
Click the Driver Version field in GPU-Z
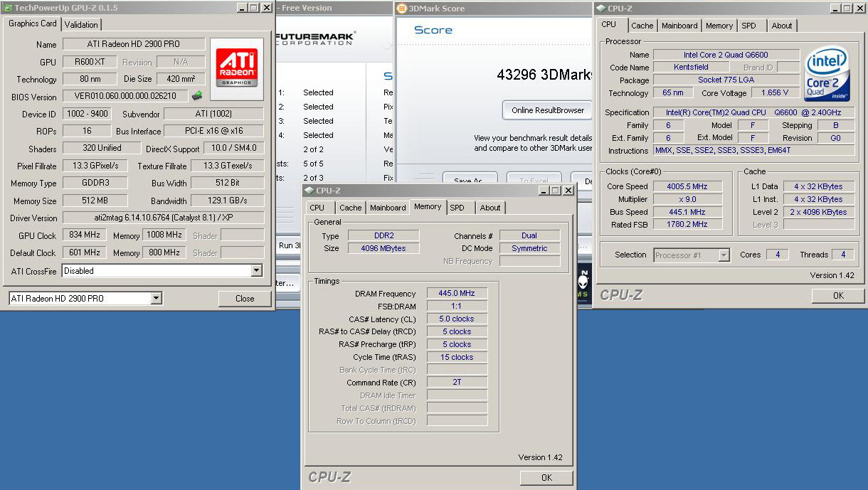163,218
